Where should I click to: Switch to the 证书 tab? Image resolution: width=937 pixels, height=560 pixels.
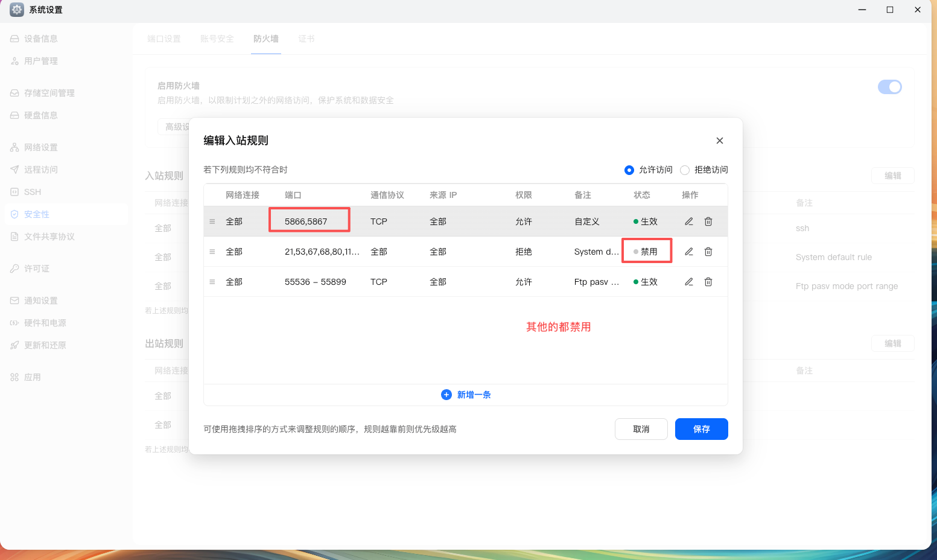click(307, 39)
